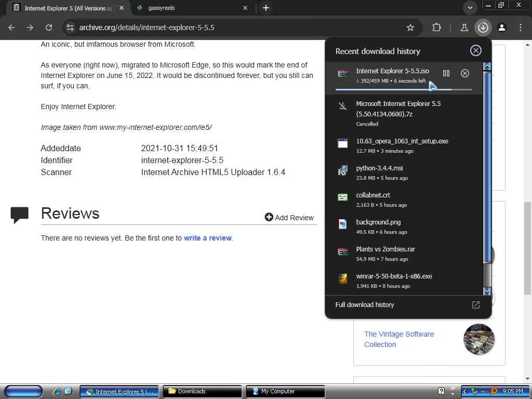Image resolution: width=532 pixels, height=399 pixels.
Task: Click the cancelled Internet Explorer 5.5 7z icon
Action: (343, 106)
